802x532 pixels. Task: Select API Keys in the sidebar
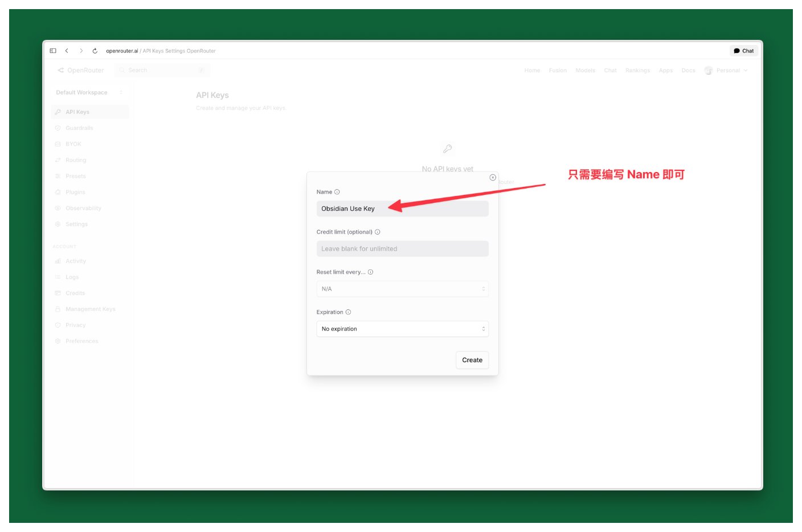(90, 112)
